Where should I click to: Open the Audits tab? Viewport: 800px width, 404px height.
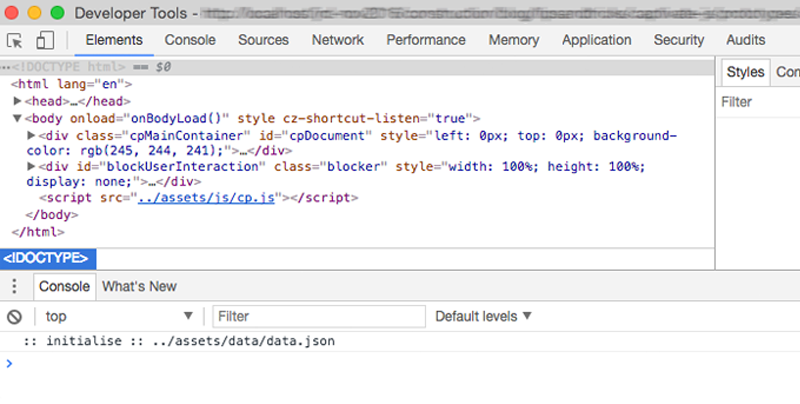point(745,40)
